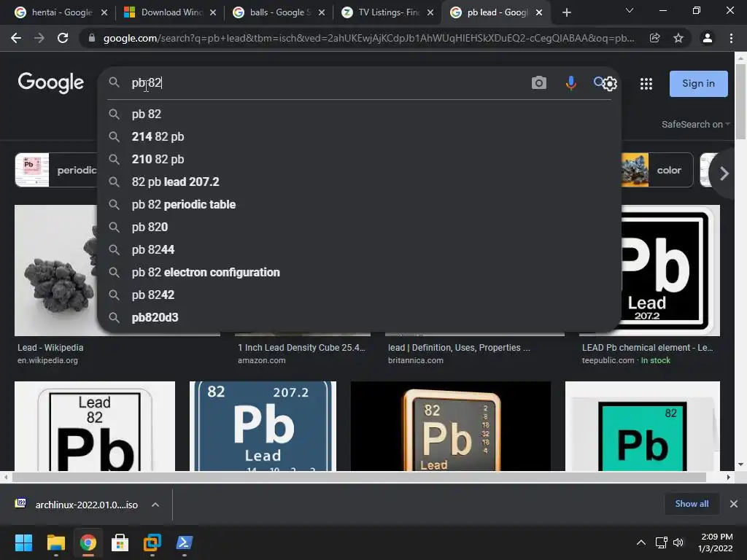Open a new browser tab
The height and width of the screenshot is (560, 747).
(566, 12)
